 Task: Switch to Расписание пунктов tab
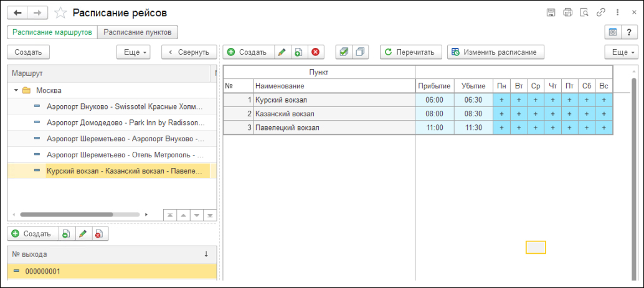point(137,32)
